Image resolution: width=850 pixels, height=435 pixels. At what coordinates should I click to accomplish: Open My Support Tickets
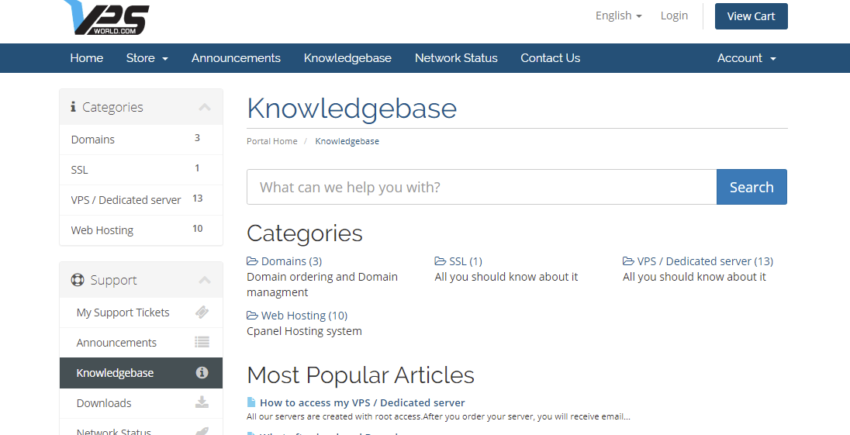[x=141, y=312]
